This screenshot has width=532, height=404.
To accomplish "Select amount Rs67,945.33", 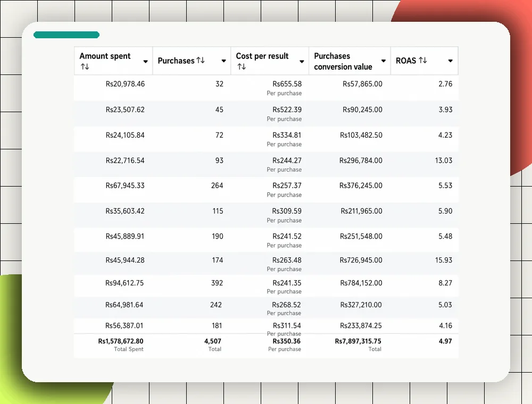I will (125, 186).
